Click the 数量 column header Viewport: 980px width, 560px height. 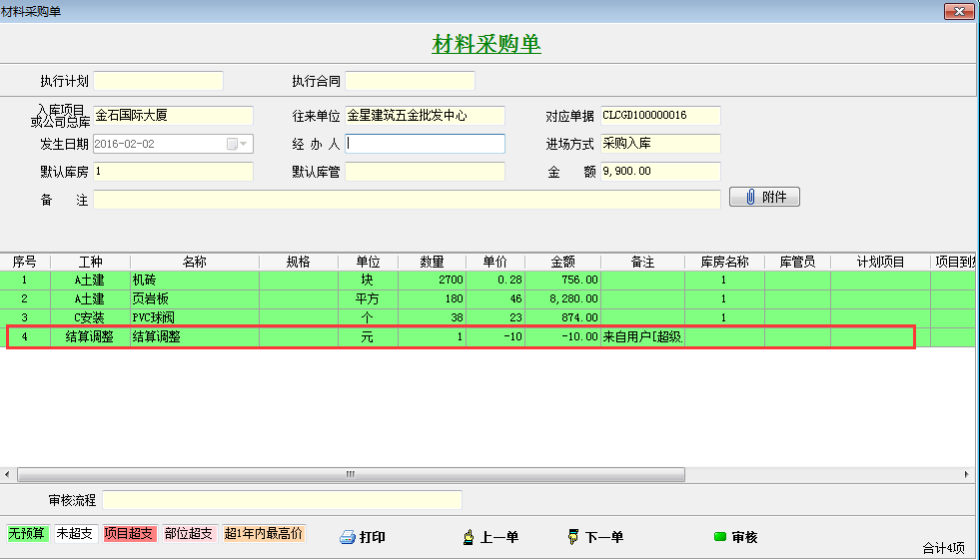[x=432, y=262]
